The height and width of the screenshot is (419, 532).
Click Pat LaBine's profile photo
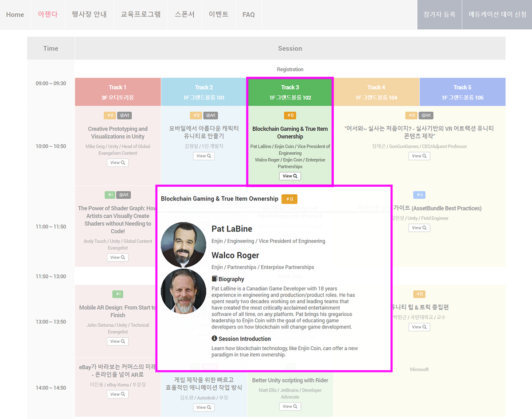coord(184,245)
